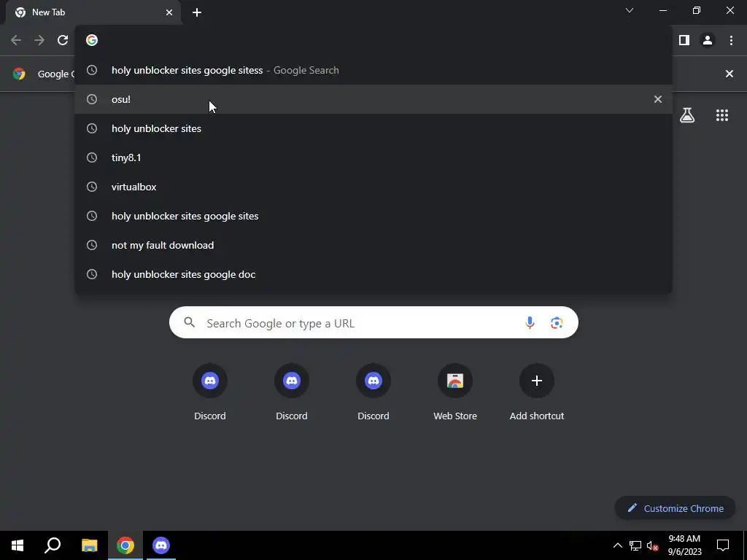The width and height of the screenshot is (747, 560).
Task: Close the New Tab tab
Action: 169,13
